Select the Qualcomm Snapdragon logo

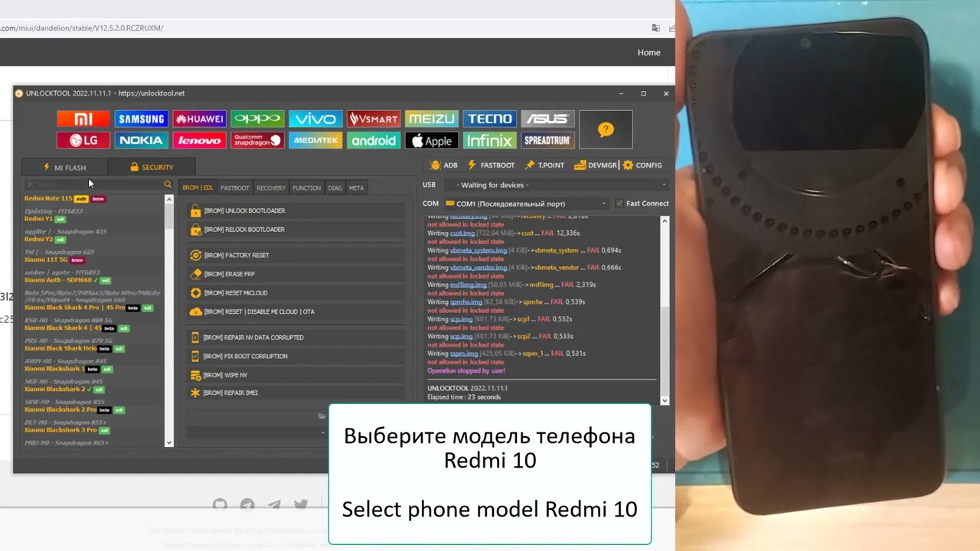(257, 140)
